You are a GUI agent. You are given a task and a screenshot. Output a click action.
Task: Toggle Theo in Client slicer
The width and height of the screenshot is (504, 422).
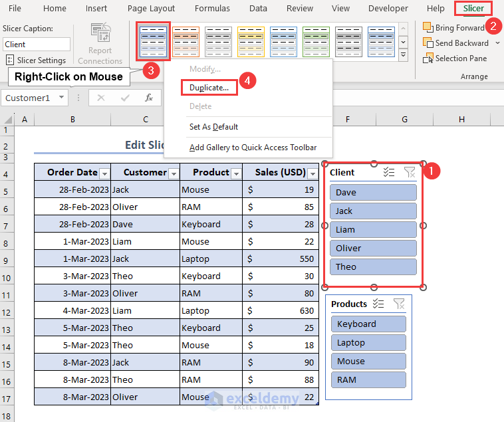pyautogui.click(x=373, y=267)
